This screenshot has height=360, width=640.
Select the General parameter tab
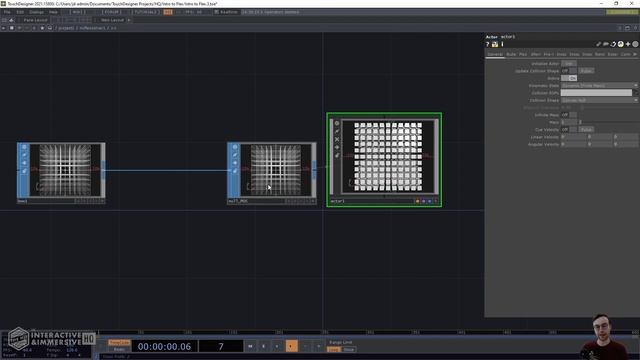click(x=495, y=54)
